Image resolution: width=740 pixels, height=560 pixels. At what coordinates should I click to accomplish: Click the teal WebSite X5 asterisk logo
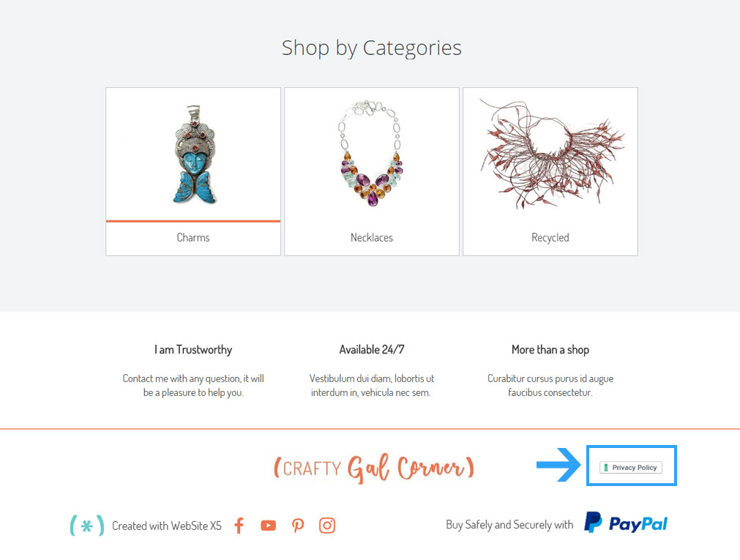click(x=87, y=525)
